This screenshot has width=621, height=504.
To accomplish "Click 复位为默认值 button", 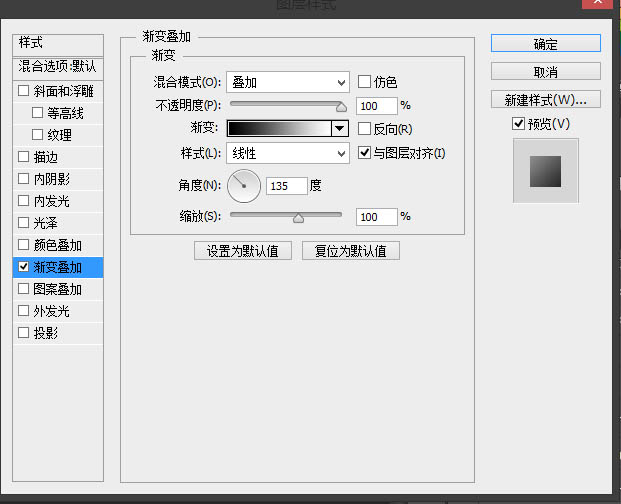I will [351, 251].
